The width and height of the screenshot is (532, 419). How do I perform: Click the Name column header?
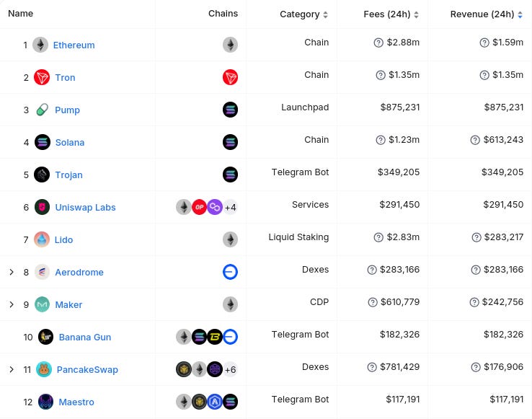(x=21, y=14)
